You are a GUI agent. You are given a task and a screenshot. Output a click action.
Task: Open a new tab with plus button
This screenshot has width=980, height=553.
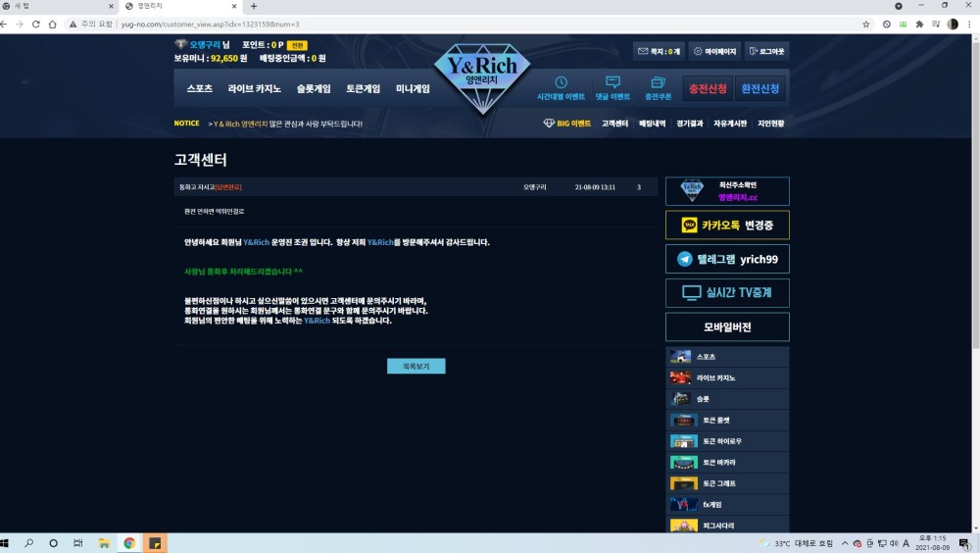[254, 6]
